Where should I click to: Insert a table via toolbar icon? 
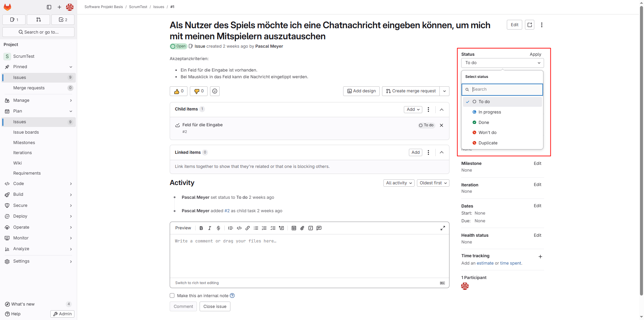(x=294, y=228)
